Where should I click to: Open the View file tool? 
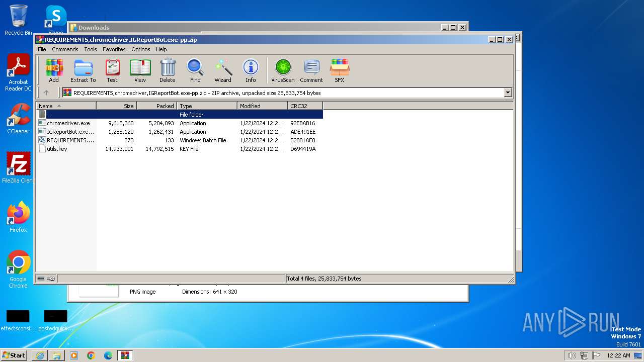(x=140, y=71)
